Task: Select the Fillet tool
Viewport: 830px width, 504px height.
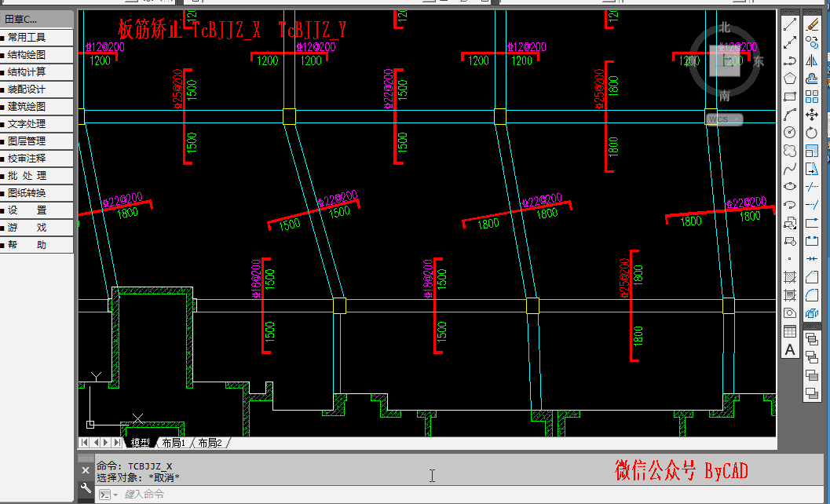Action: 812,295
